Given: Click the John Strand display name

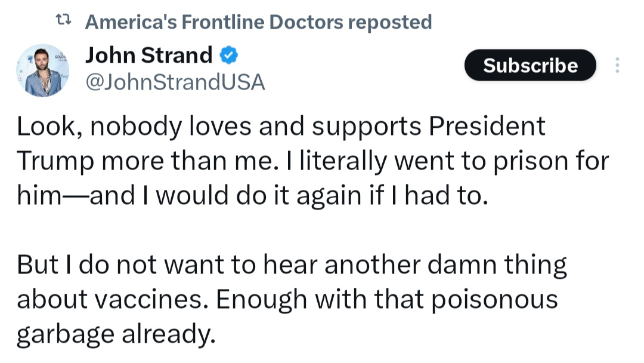Looking at the screenshot, I should click(148, 56).
